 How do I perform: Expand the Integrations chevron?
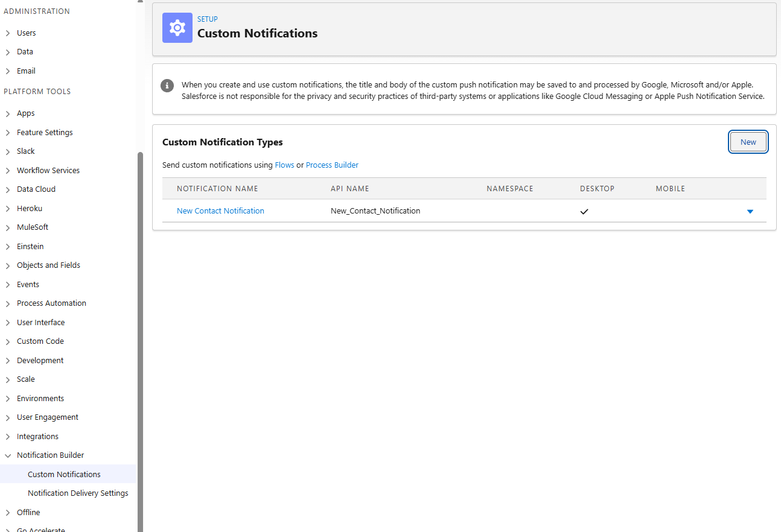coord(8,437)
